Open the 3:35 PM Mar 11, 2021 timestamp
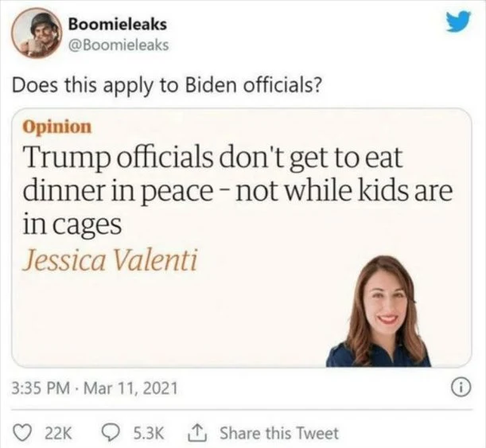The image size is (486, 448). pos(95,388)
